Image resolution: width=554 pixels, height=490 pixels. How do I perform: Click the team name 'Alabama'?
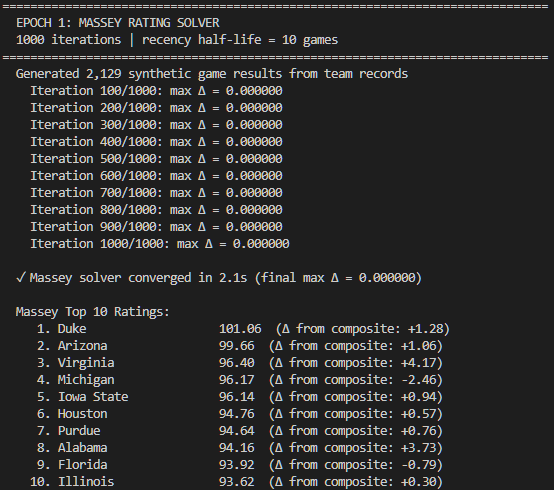[x=83, y=448]
